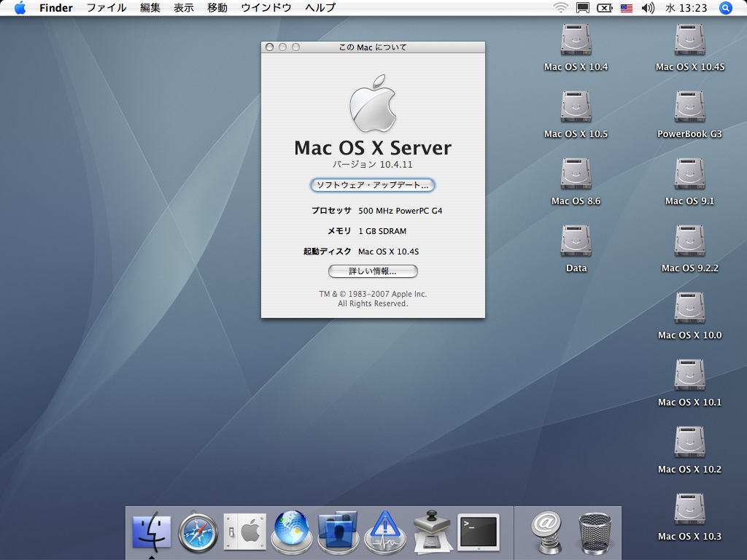Open the Trash in the Dock
The width and height of the screenshot is (747, 560).
[595, 532]
